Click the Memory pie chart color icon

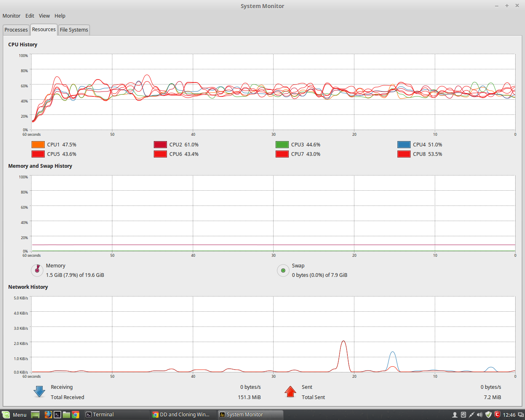click(37, 270)
